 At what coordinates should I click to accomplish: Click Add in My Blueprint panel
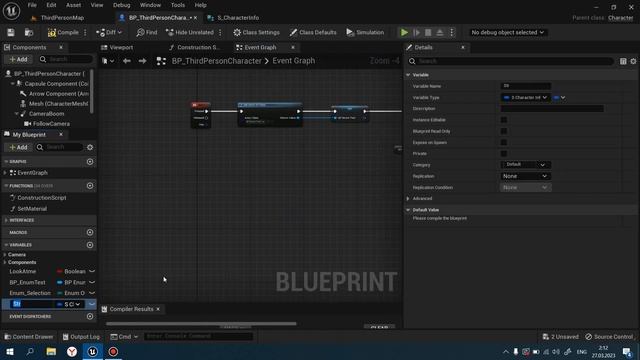tap(18, 147)
